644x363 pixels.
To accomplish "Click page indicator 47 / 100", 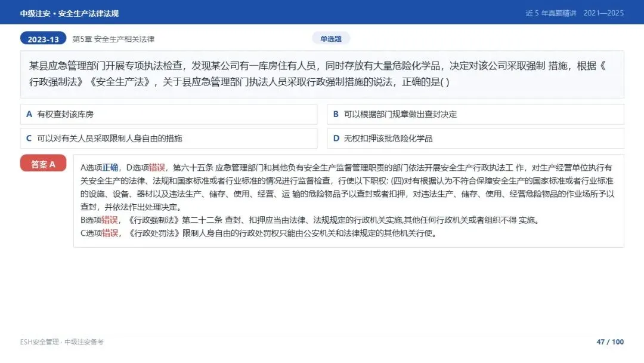I will pyautogui.click(x=610, y=342).
